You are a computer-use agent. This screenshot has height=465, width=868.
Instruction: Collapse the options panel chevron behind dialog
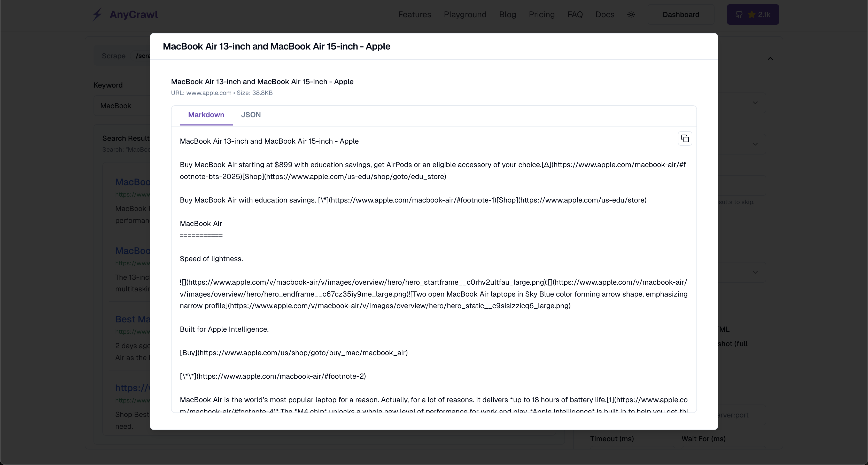pos(770,59)
